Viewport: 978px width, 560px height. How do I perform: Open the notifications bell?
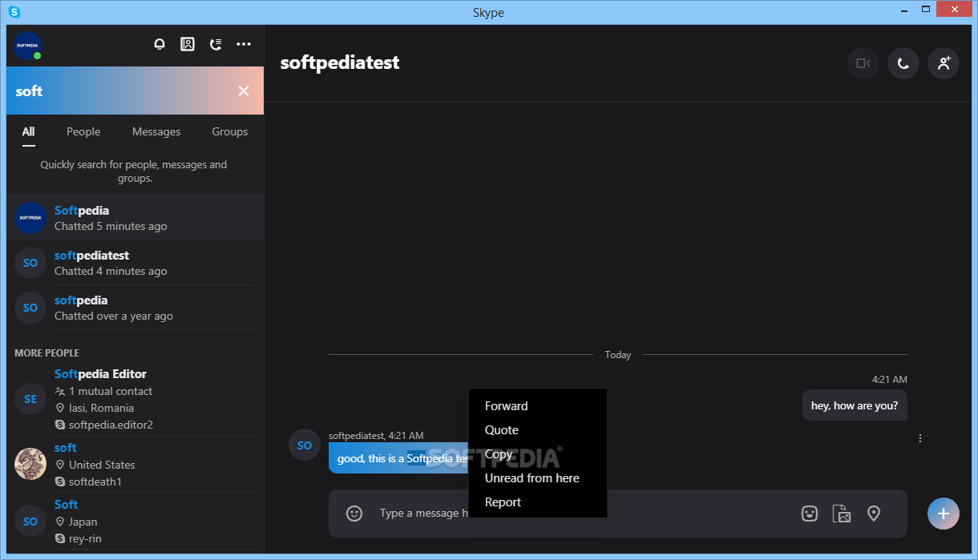tap(160, 44)
